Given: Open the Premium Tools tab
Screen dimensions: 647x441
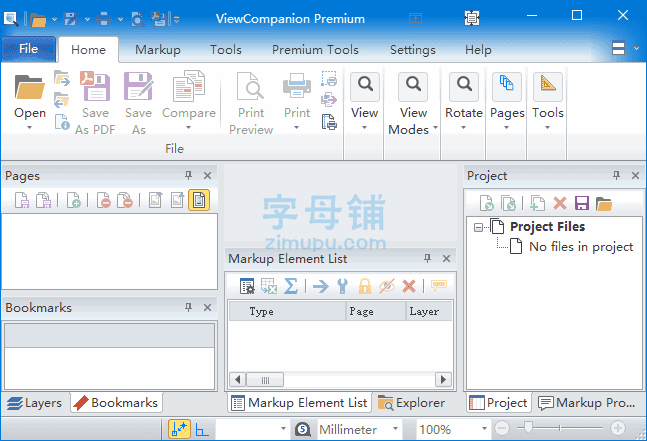Looking at the screenshot, I should point(315,50).
